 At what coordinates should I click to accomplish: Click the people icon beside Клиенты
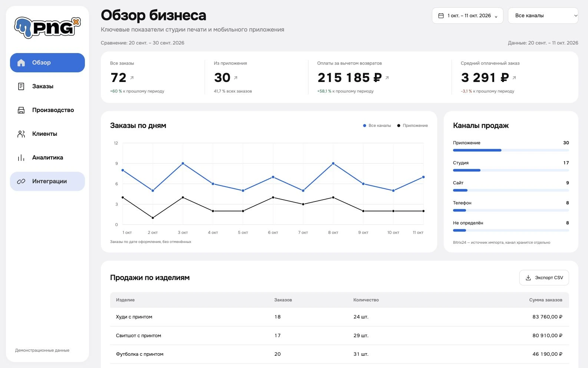[21, 134]
